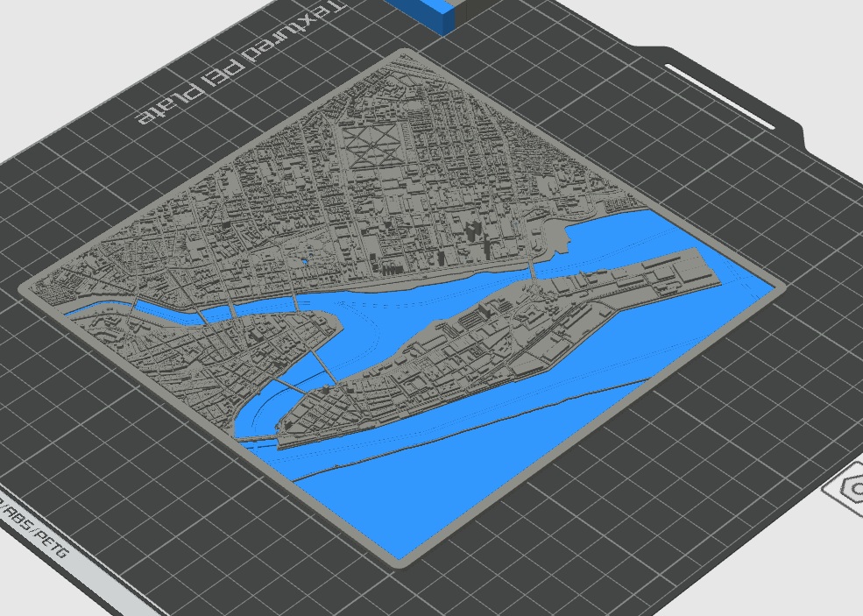The image size is (863, 616).
Task: Click the white slot on the plate handle
Action: click(x=718, y=96)
